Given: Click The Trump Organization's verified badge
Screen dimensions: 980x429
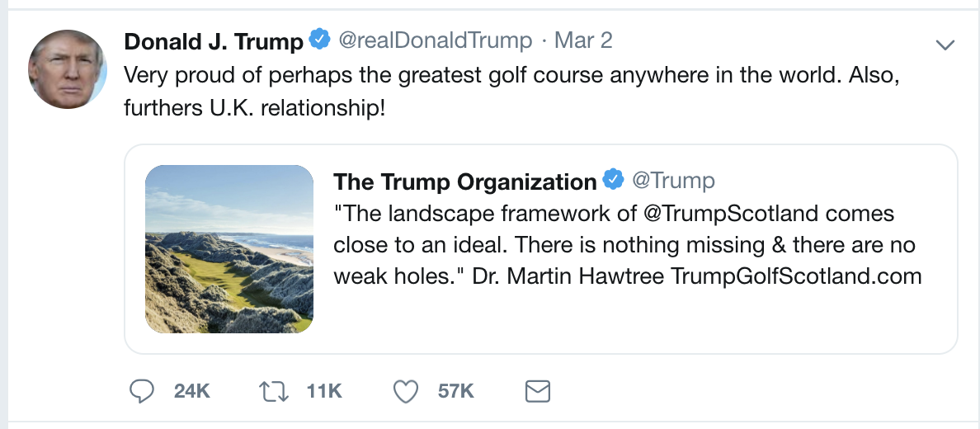Looking at the screenshot, I should pos(613,180).
